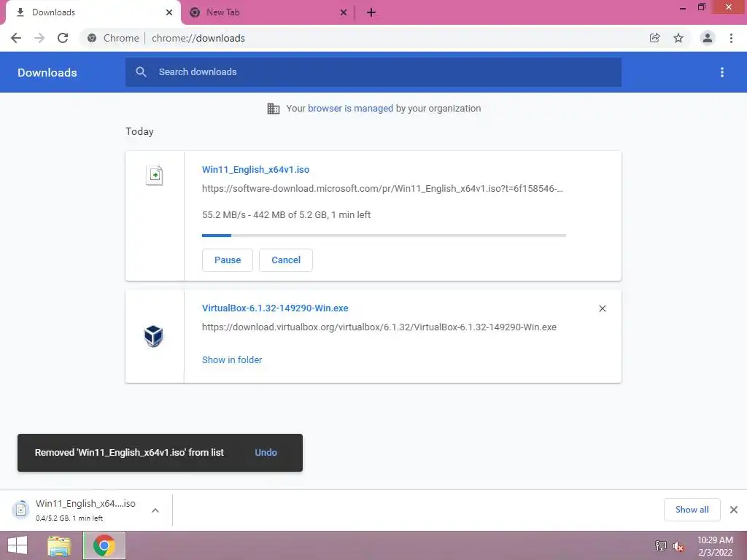The width and height of the screenshot is (747, 560).
Task: Open the browser is managed link
Action: pos(350,109)
